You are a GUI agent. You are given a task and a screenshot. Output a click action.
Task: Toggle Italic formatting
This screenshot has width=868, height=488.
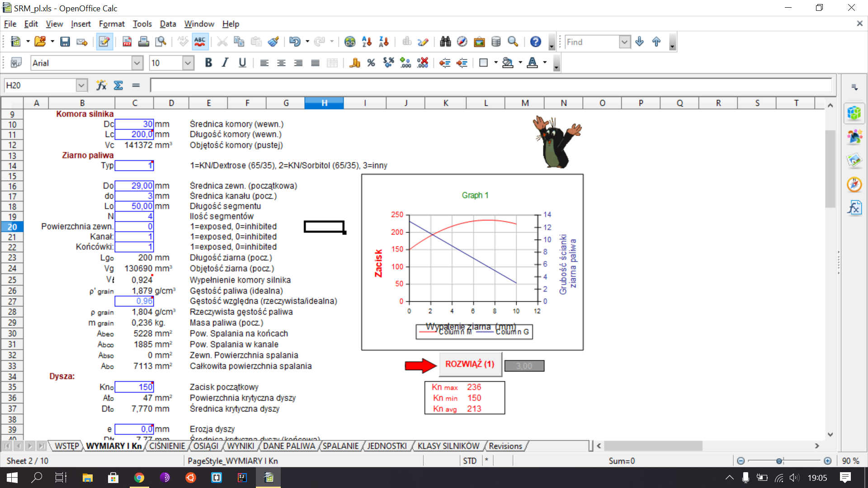tap(225, 63)
